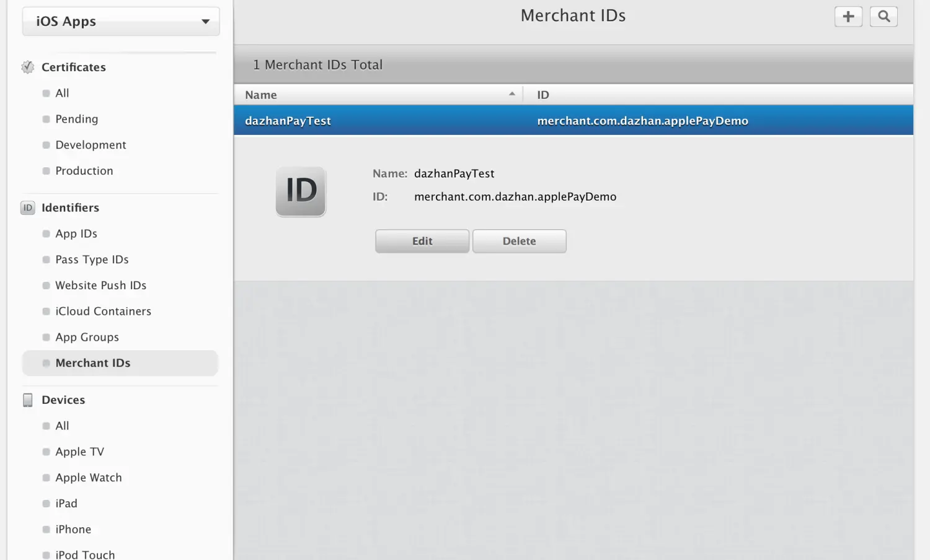Toggle sort arrow on Name column
The height and width of the screenshot is (560, 930).
512,94
